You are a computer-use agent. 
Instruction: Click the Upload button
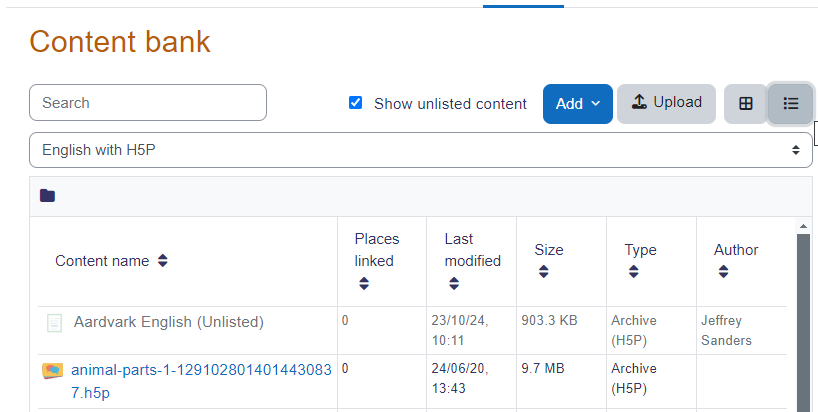coord(666,104)
